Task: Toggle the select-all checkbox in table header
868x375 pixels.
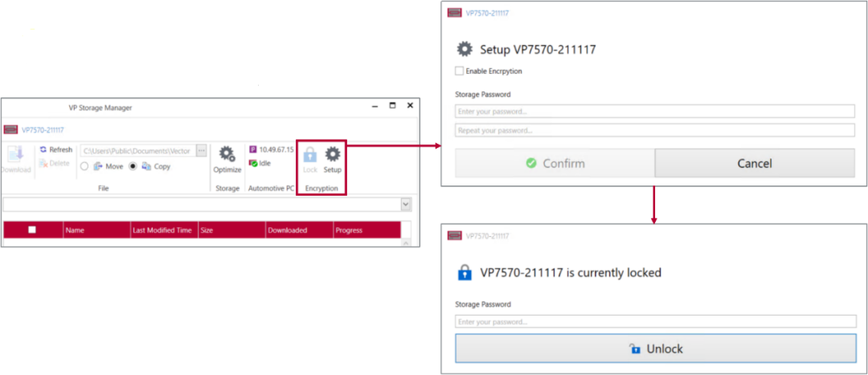Action: 32,230
